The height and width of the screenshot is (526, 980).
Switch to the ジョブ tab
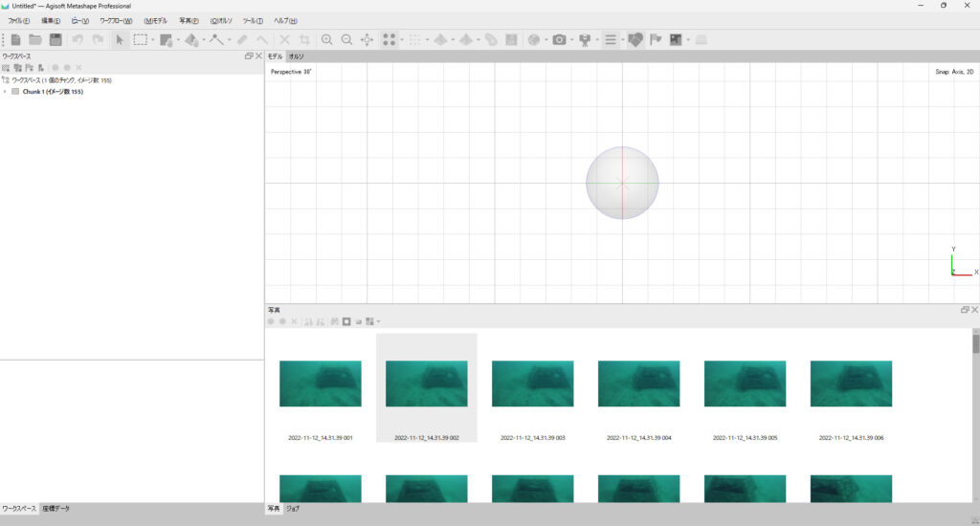click(x=293, y=509)
